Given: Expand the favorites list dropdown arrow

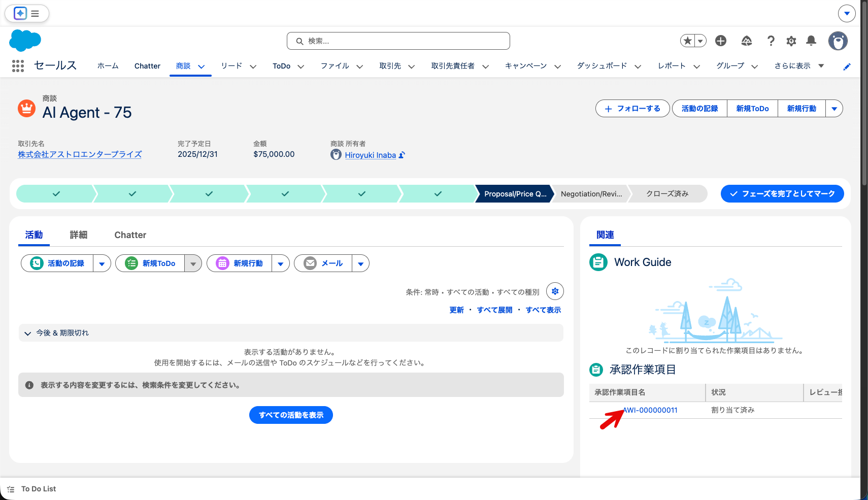Looking at the screenshot, I should pyautogui.click(x=700, y=41).
